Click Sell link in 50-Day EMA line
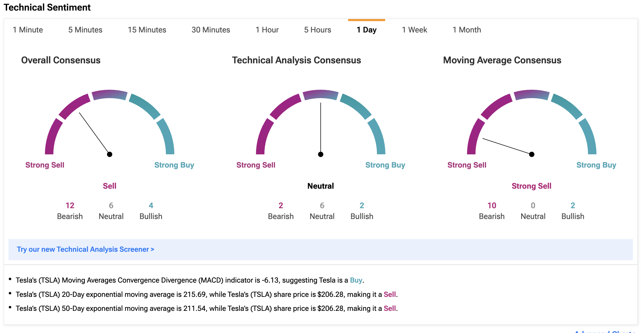 pos(389,308)
